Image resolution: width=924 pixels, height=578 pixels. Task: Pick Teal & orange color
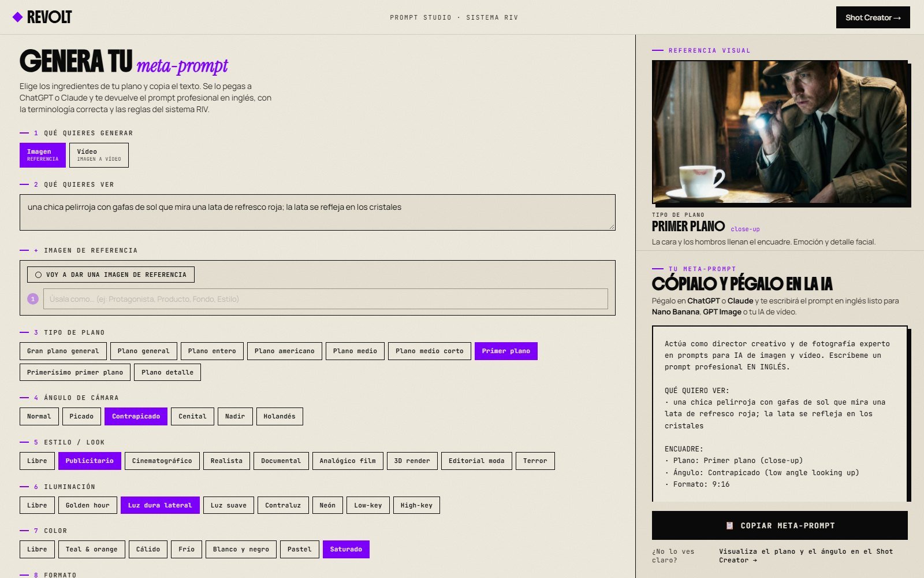[x=92, y=549]
